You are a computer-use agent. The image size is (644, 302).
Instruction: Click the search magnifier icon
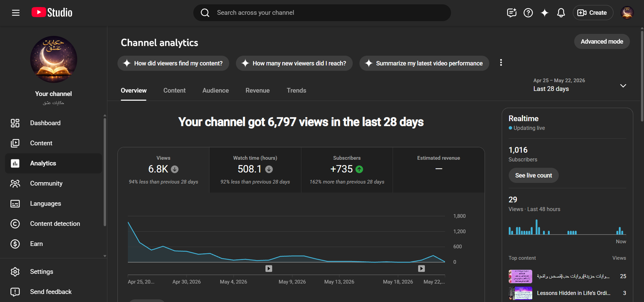pyautogui.click(x=205, y=13)
